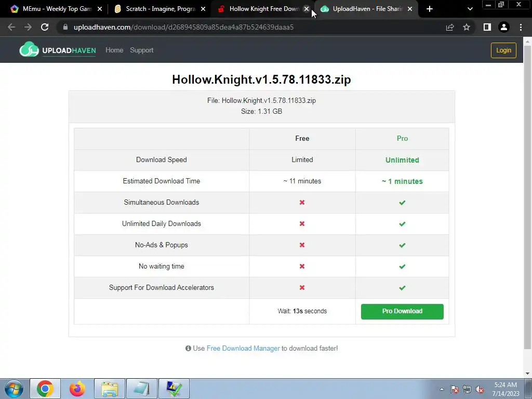Open the Windows Start orb
Screen dimensions: 532x399
point(14,389)
